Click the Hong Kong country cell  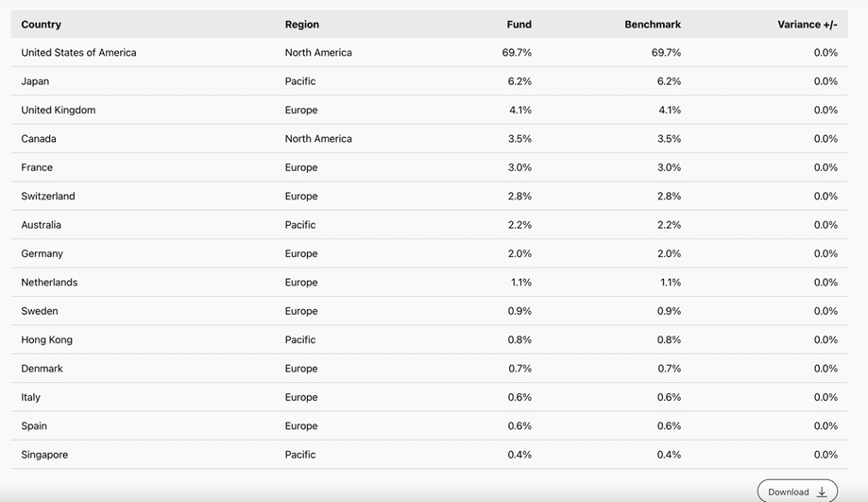[47, 339]
